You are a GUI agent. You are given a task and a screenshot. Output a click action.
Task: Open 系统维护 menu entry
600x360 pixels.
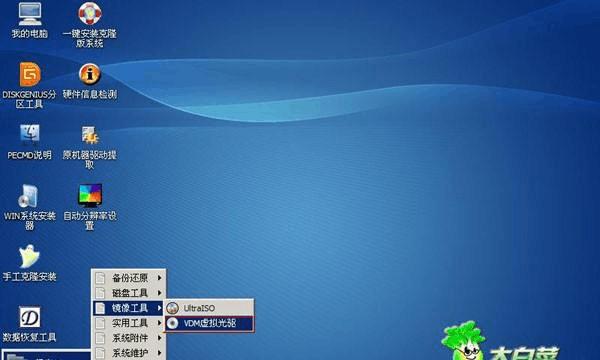click(129, 353)
